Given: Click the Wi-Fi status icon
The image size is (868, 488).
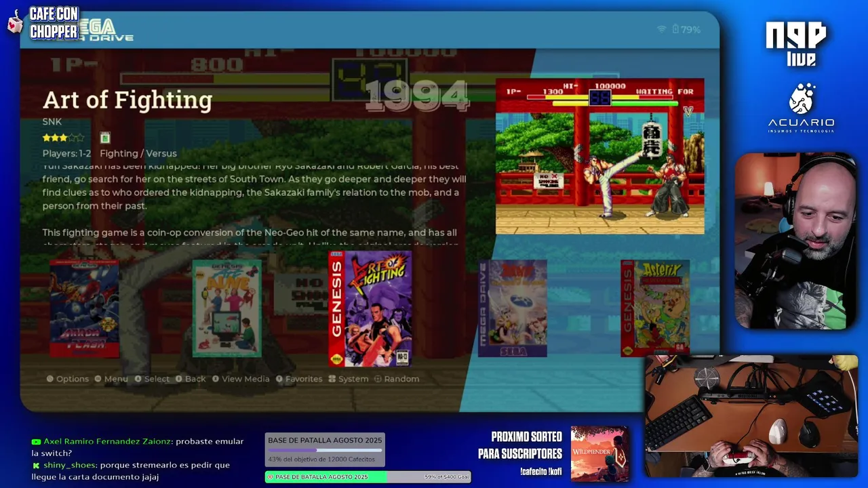Looking at the screenshot, I should (662, 29).
